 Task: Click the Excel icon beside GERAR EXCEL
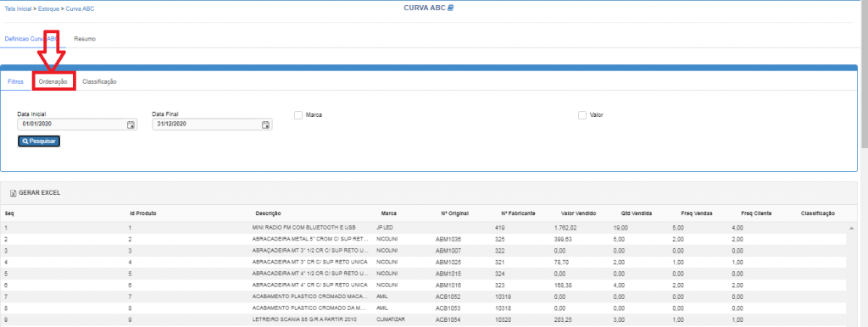point(13,193)
